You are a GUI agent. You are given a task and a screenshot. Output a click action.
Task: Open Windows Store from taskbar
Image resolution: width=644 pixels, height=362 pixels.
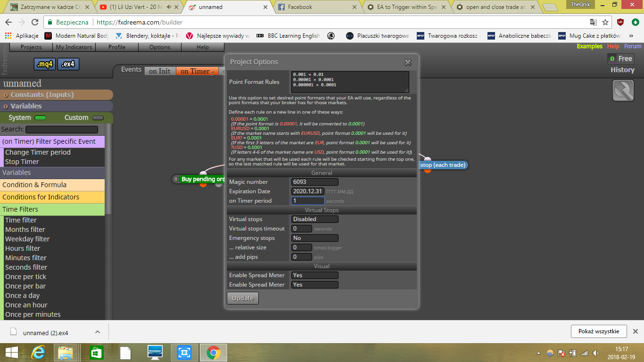coord(96,353)
